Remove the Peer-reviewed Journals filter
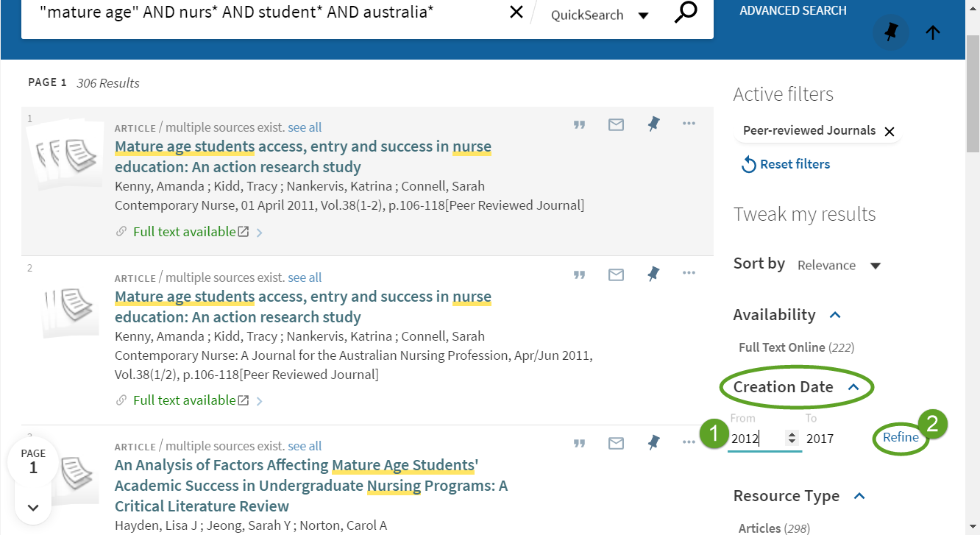The width and height of the screenshot is (980, 535). pos(890,131)
